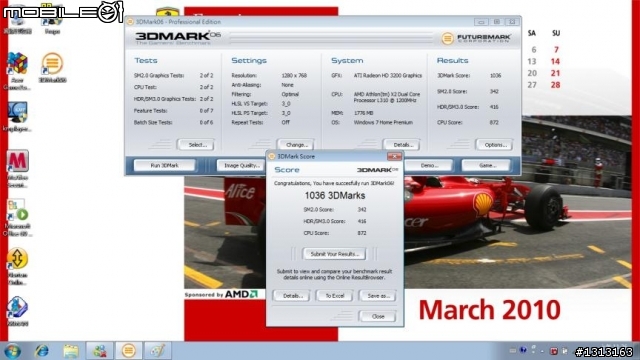
Task: Click the Save as... button
Action: [x=378, y=296]
